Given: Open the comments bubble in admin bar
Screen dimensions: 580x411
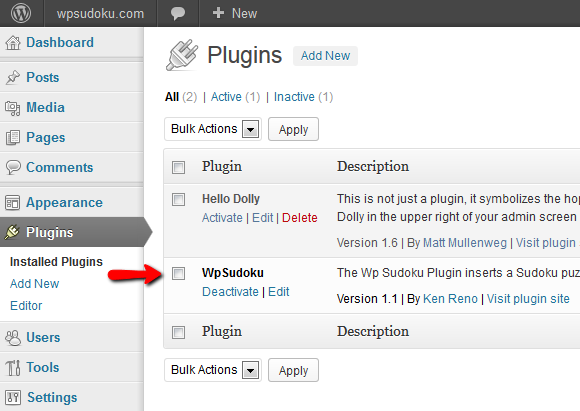Looking at the screenshot, I should pyautogui.click(x=178, y=13).
